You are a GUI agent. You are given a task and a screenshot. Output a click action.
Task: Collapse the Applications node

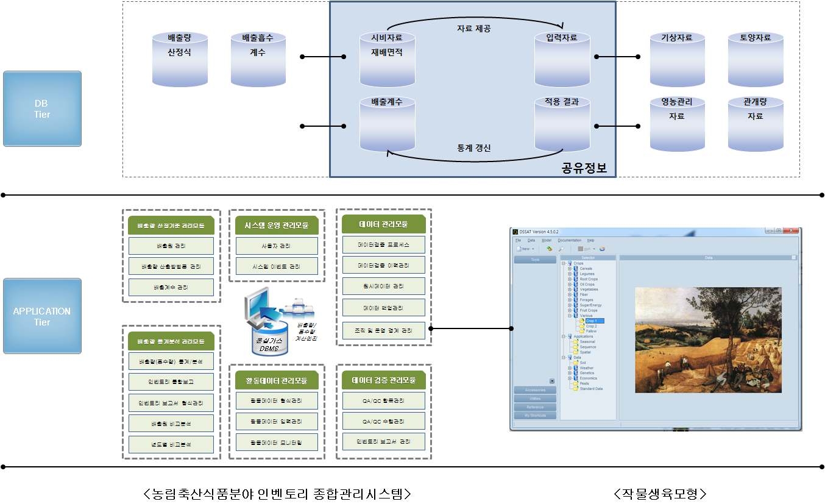click(563, 336)
